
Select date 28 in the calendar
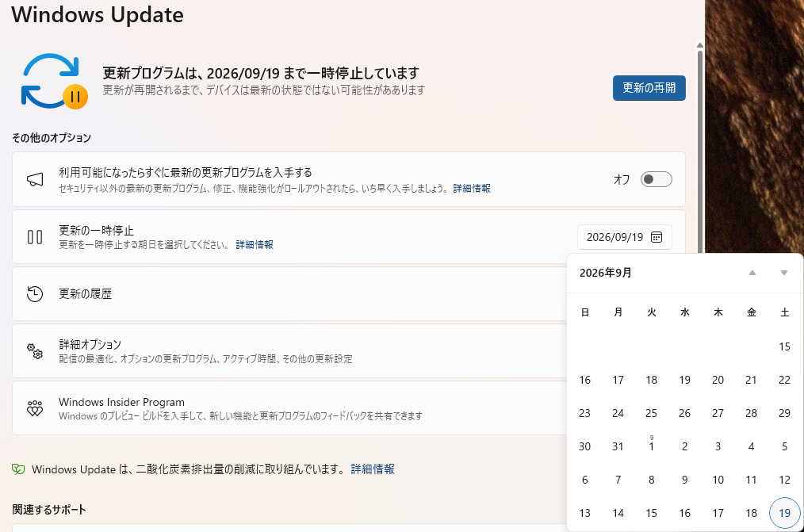(x=751, y=413)
